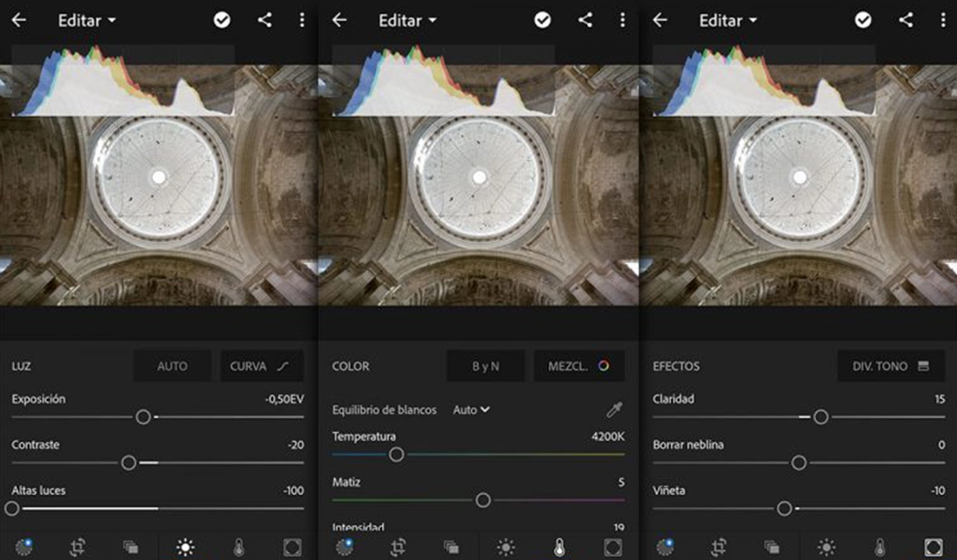Viewport: 957px width, 560px height.
Task: Open the vignette Effects icon on the Color screen
Action: tap(613, 547)
